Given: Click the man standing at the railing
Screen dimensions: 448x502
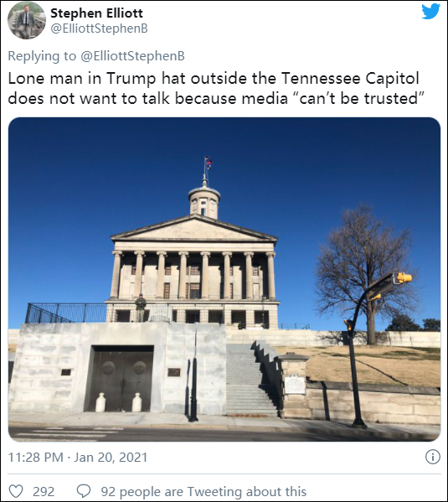Looking at the screenshot, I should 140,307.
